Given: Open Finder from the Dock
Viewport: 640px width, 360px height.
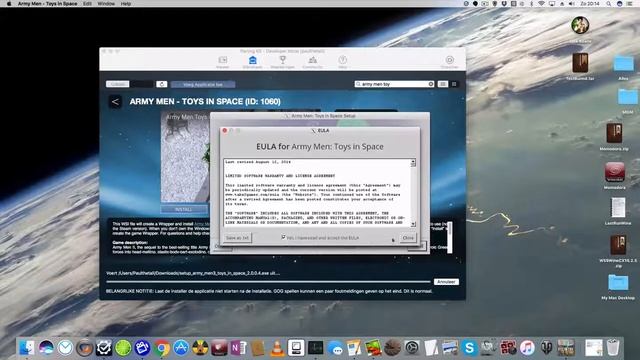Looking at the screenshot, I should click(27, 348).
